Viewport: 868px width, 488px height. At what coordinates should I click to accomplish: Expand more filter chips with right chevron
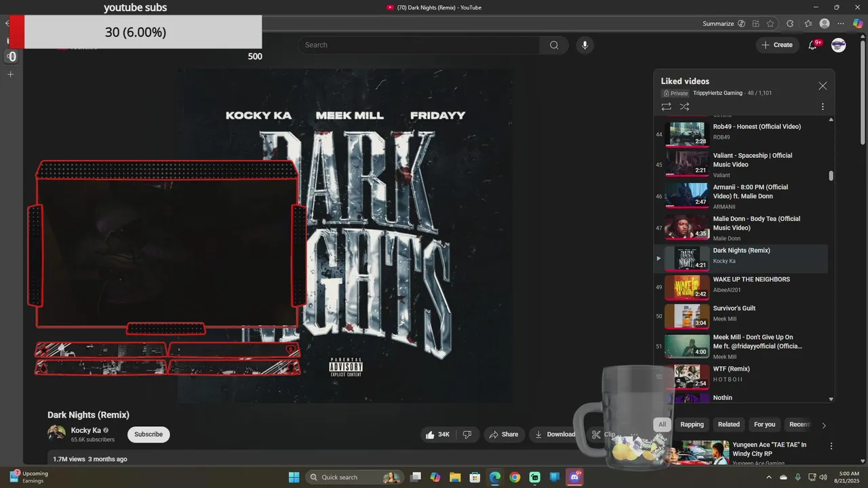coord(824,425)
